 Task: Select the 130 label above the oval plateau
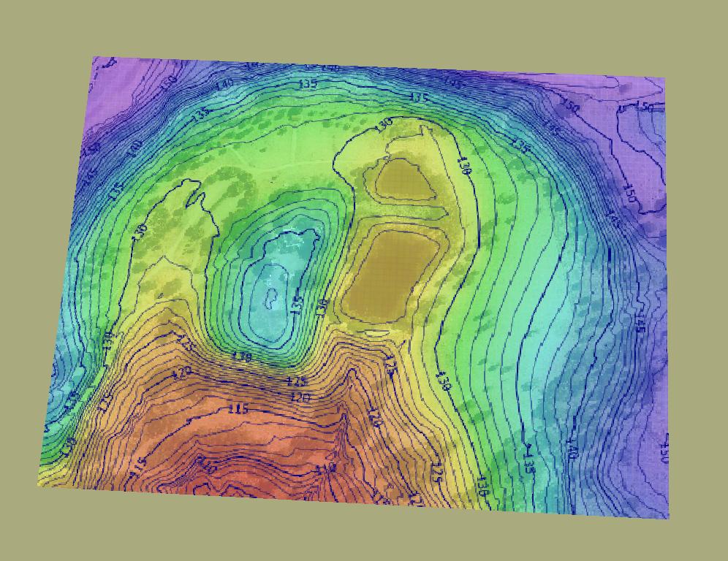(x=383, y=124)
